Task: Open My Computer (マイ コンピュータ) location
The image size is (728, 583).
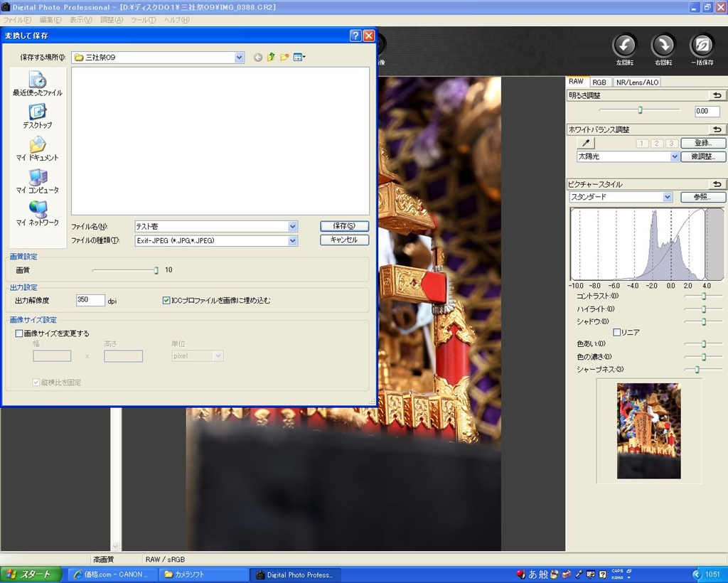Action: [x=37, y=181]
